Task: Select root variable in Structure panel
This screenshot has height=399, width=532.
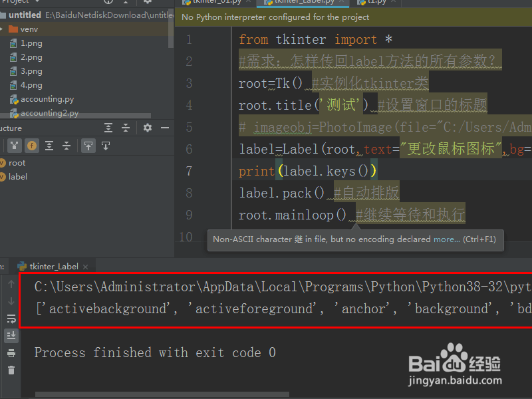Action: coord(17,163)
